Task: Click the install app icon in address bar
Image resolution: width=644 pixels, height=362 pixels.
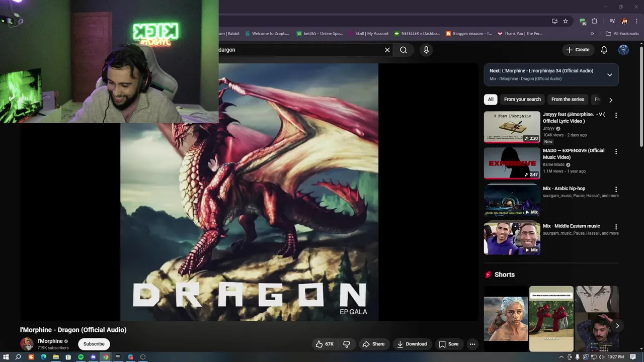Action: click(554, 21)
